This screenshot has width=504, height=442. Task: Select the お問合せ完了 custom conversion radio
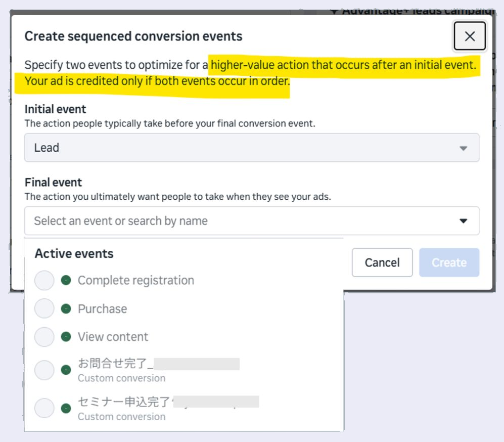44,370
